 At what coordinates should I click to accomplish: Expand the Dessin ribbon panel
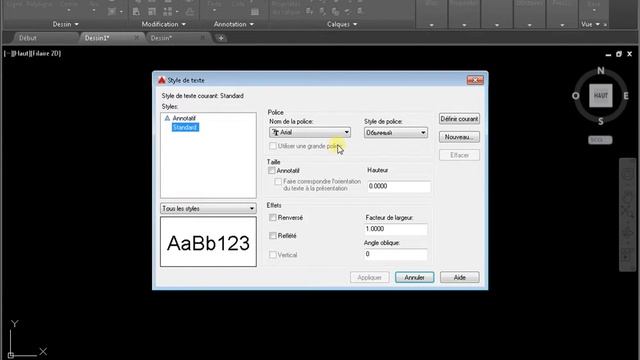[x=65, y=24]
